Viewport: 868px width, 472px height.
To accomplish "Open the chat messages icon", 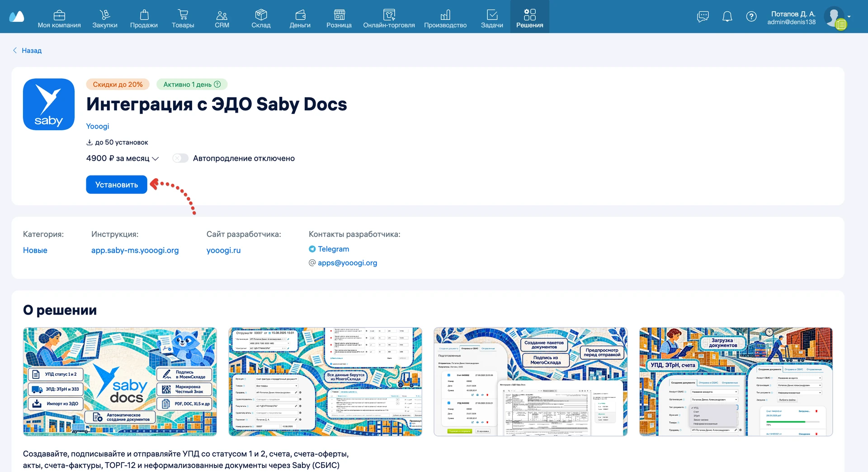I will click(x=703, y=17).
